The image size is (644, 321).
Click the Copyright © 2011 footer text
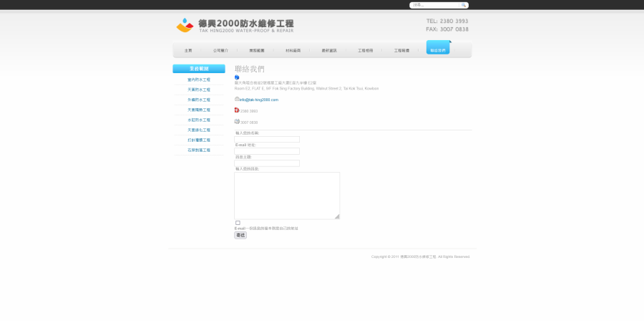(x=420, y=257)
